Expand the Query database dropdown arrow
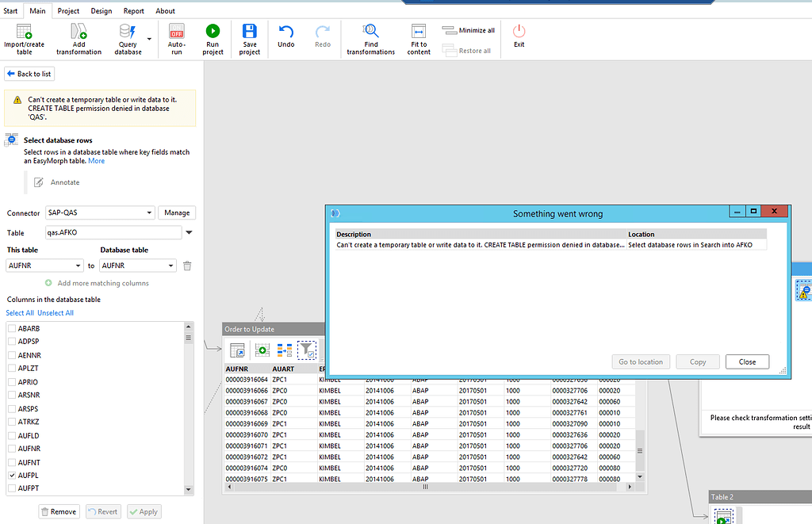The height and width of the screenshot is (524, 812). [x=149, y=39]
